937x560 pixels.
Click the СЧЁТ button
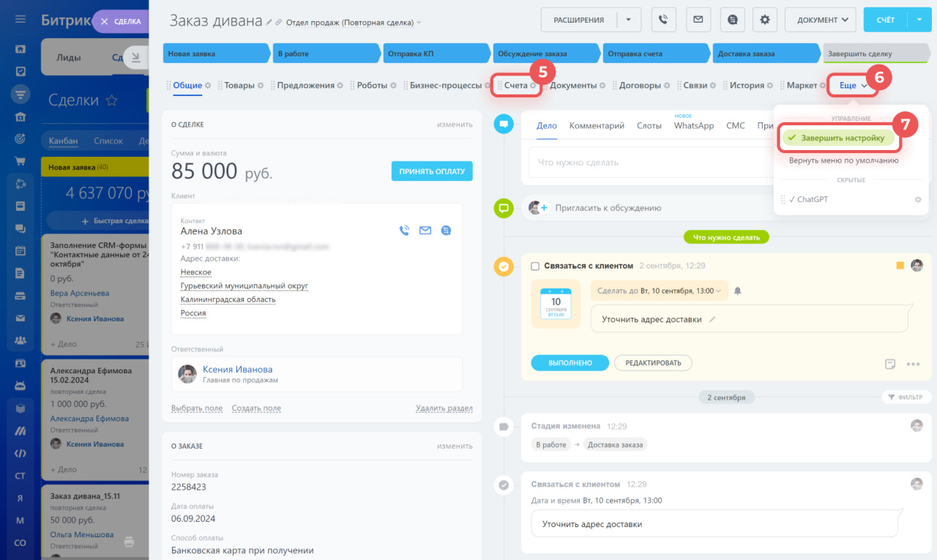(x=886, y=20)
